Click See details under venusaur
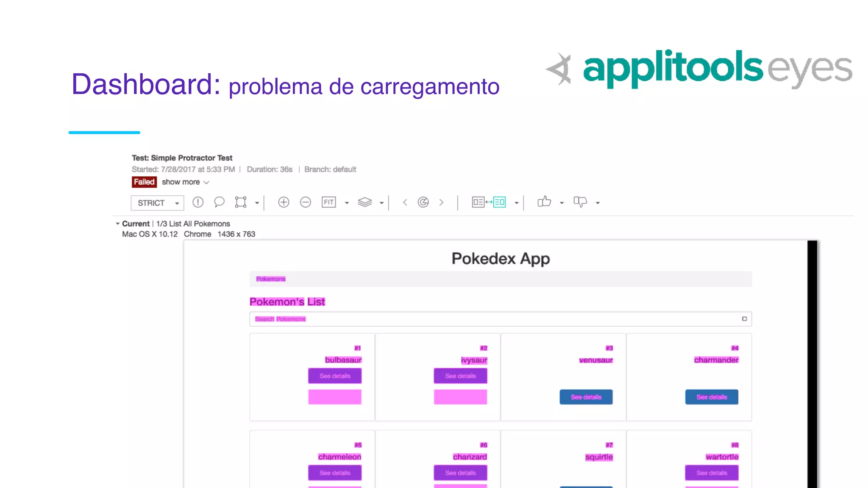The image size is (868, 488). click(586, 397)
